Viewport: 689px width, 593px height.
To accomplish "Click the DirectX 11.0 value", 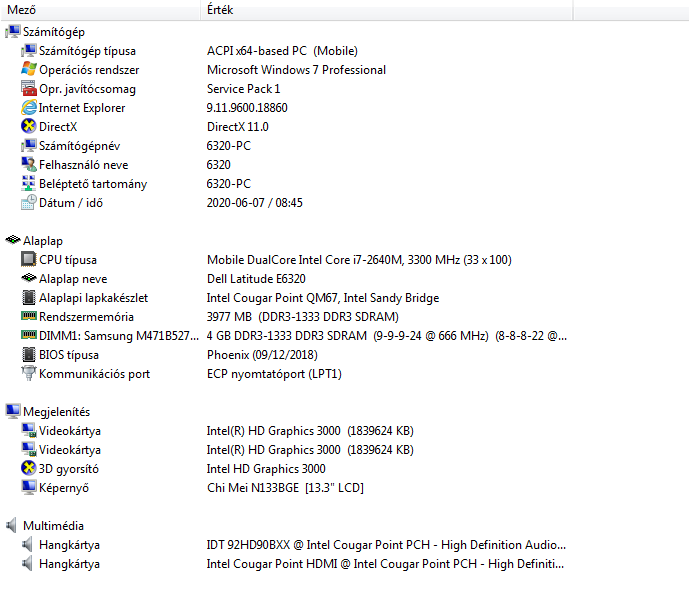I will [x=238, y=127].
